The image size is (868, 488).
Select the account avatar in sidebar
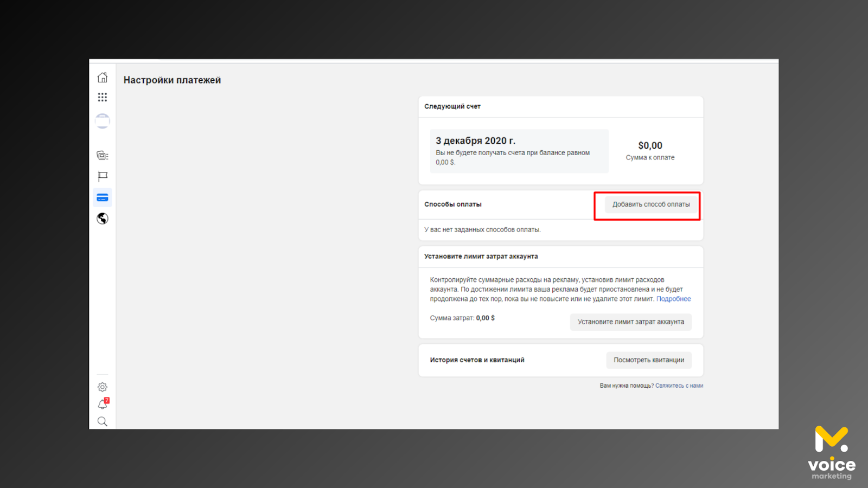103,121
